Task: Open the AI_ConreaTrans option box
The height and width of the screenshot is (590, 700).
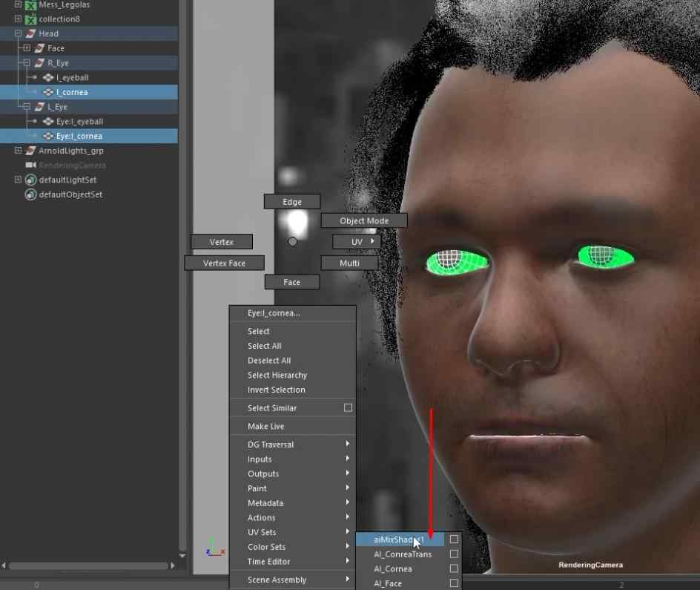Action: (454, 554)
